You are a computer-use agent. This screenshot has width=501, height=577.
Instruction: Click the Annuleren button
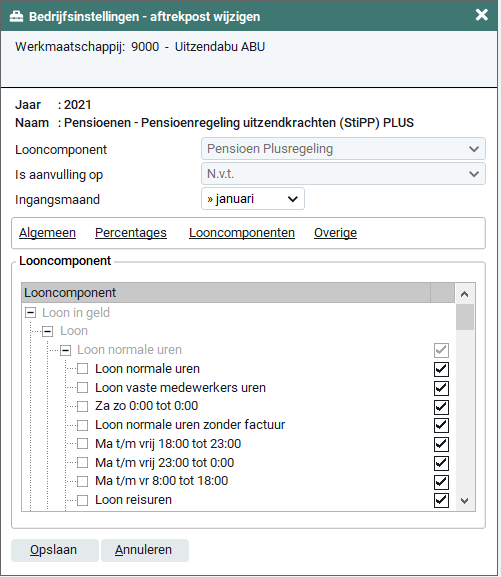(145, 550)
